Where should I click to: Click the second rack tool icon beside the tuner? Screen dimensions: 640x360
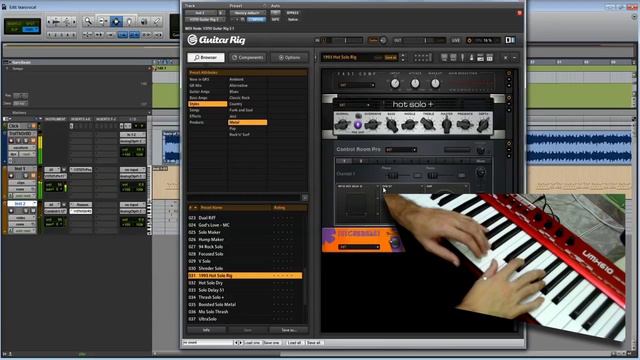[453, 58]
